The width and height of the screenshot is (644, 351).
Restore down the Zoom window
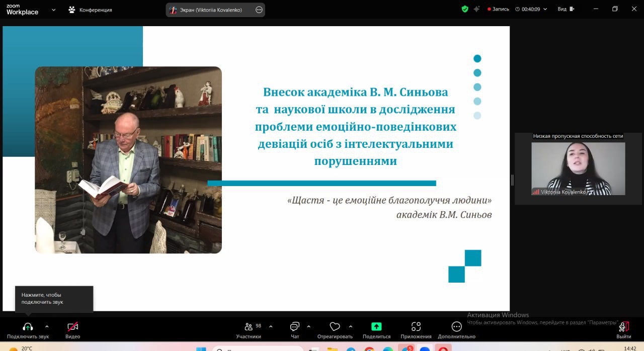(x=615, y=9)
